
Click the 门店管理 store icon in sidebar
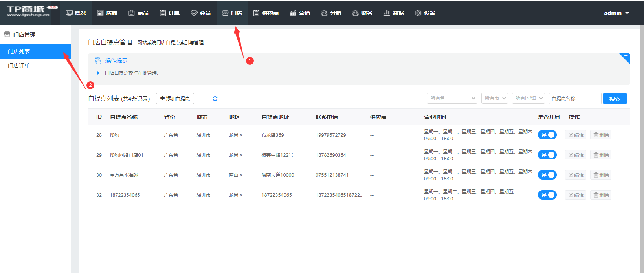(x=7, y=35)
